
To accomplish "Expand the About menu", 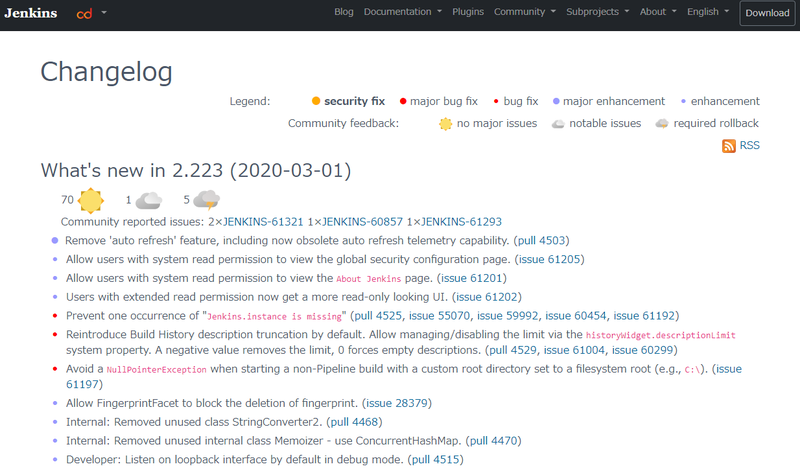I will coord(658,12).
